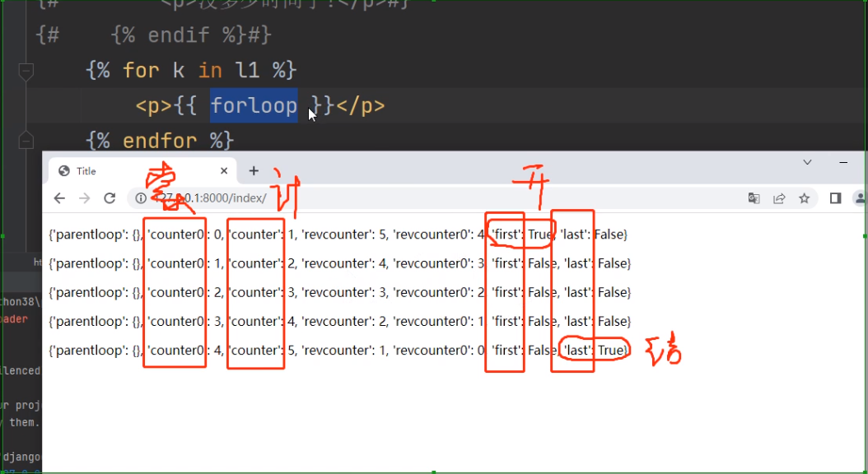The height and width of the screenshot is (474, 868).
Task: Close the Title tab
Action: 224,171
